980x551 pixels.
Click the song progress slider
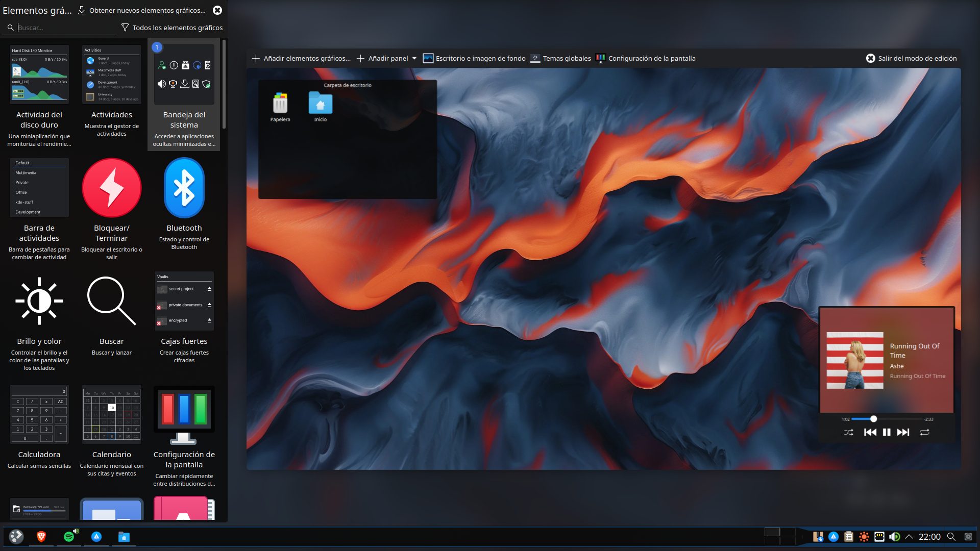pos(887,419)
